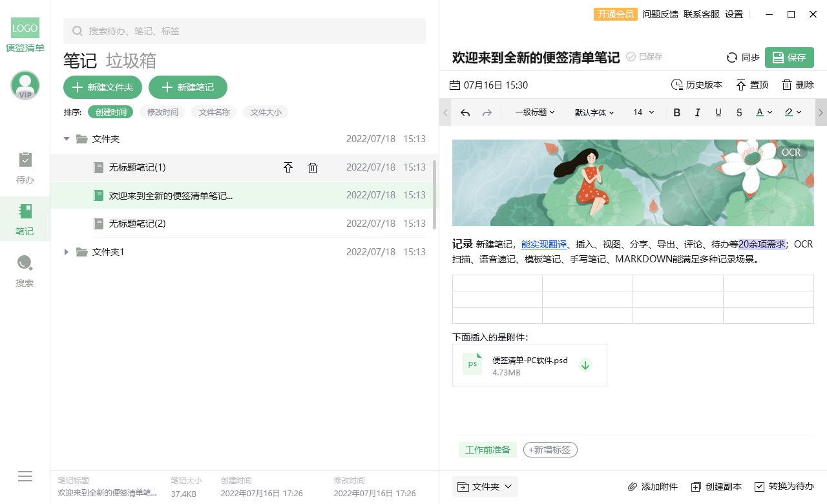Click the strikethrough S icon
Screen dimensions: 827x504
(x=739, y=112)
